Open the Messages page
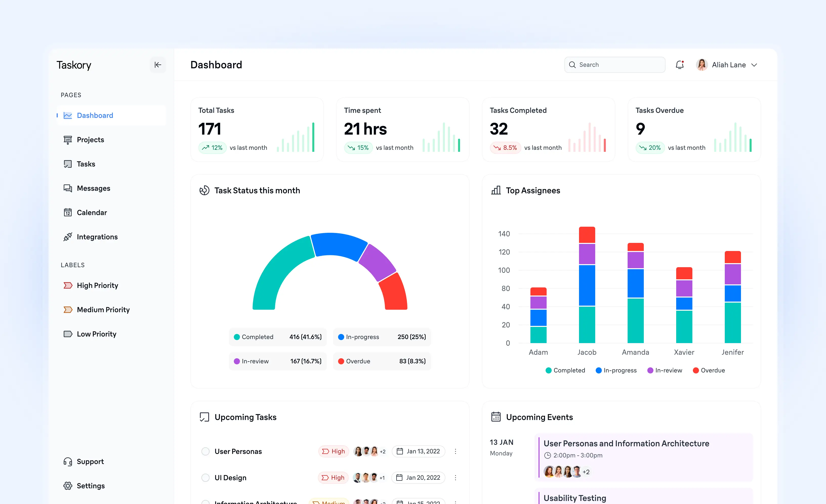This screenshot has height=504, width=826. click(x=93, y=188)
